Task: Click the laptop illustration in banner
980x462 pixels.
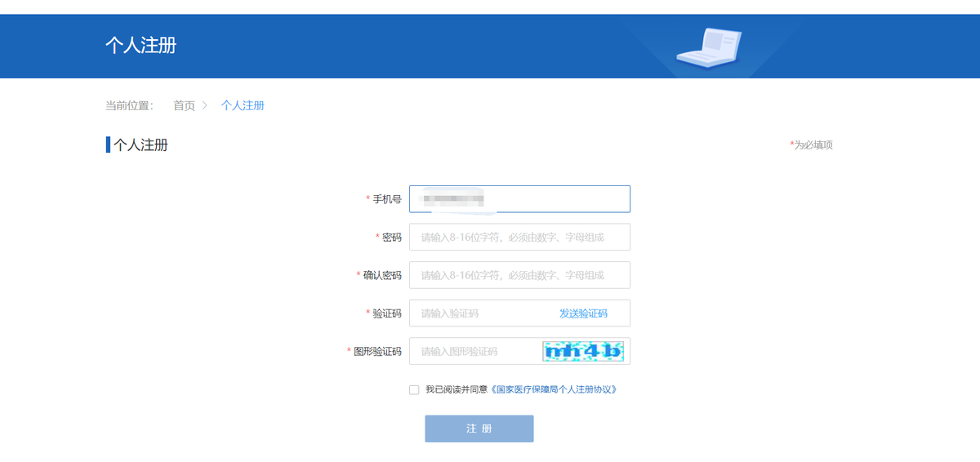Action: [x=710, y=47]
